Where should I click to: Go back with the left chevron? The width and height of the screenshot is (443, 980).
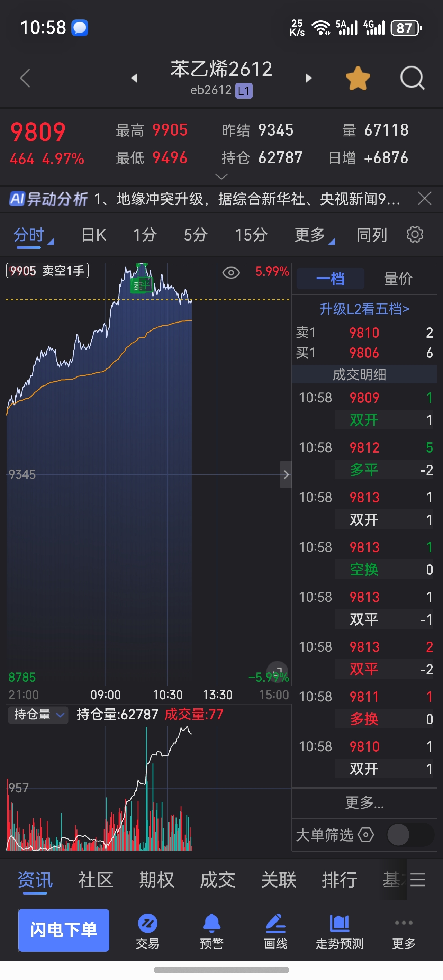(25, 78)
